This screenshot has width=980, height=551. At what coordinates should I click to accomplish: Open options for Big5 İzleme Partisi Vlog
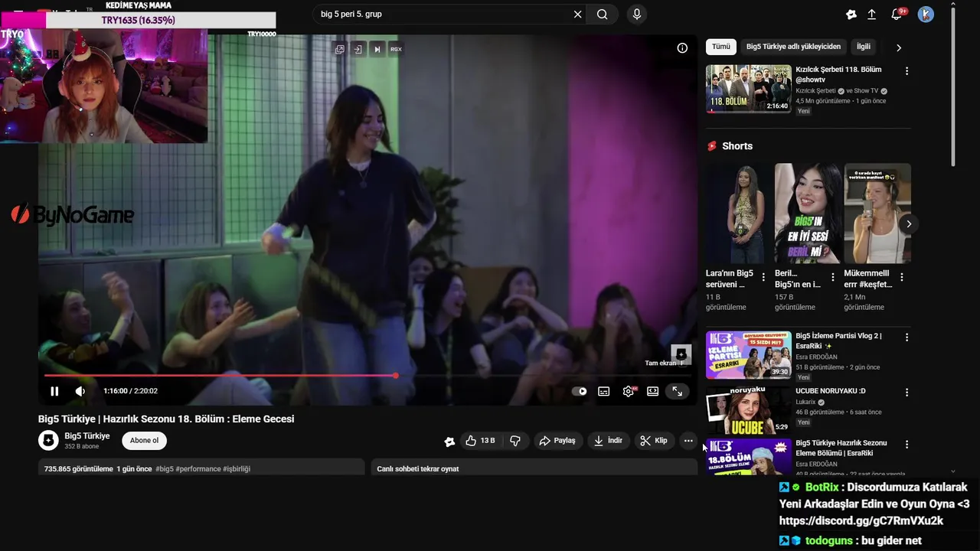tap(907, 337)
